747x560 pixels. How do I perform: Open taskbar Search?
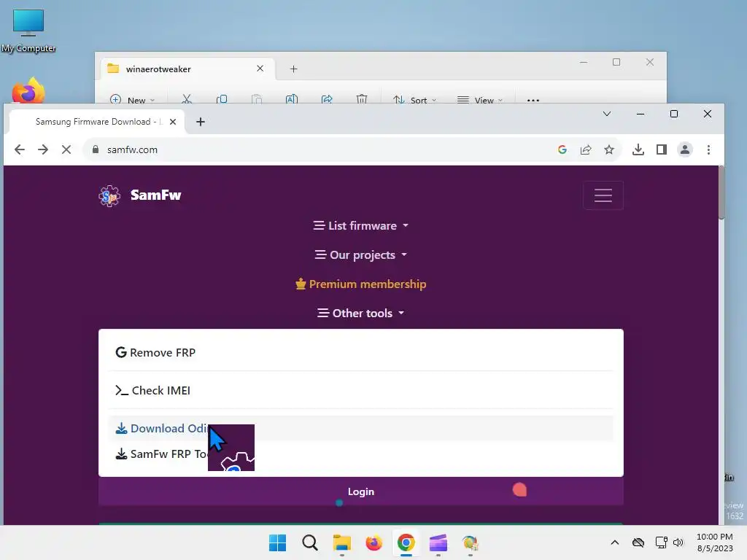pos(309,542)
